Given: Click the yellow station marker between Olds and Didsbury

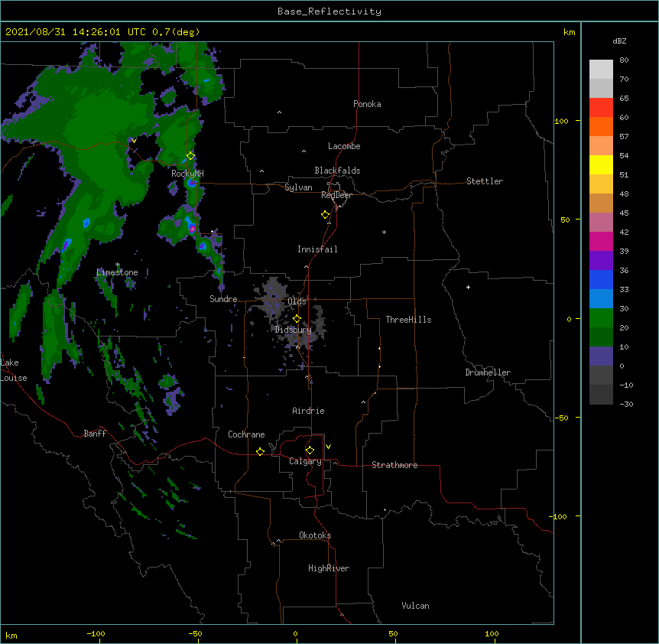Looking at the screenshot, I should (x=297, y=319).
